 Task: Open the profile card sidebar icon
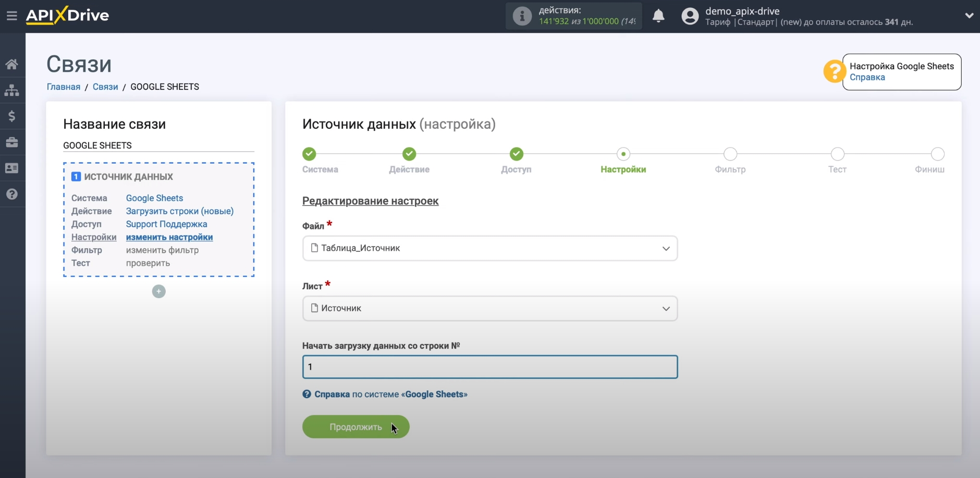click(x=11, y=168)
